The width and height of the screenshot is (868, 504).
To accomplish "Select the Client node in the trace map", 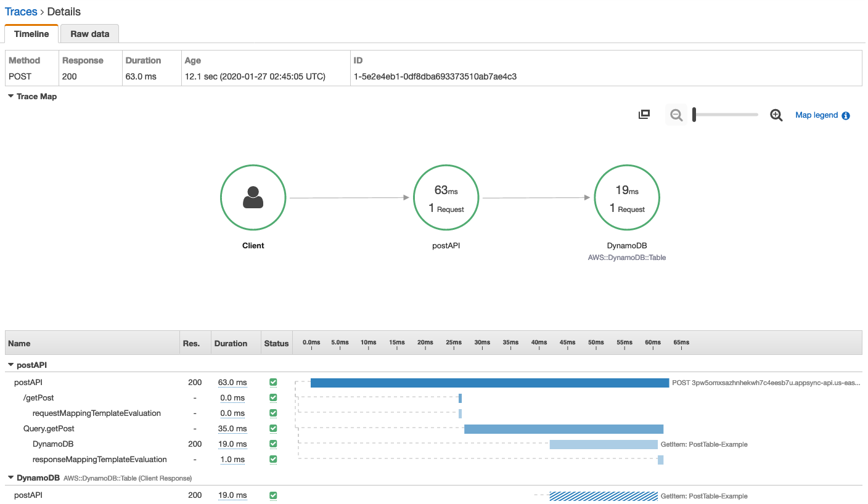I will 253,197.
